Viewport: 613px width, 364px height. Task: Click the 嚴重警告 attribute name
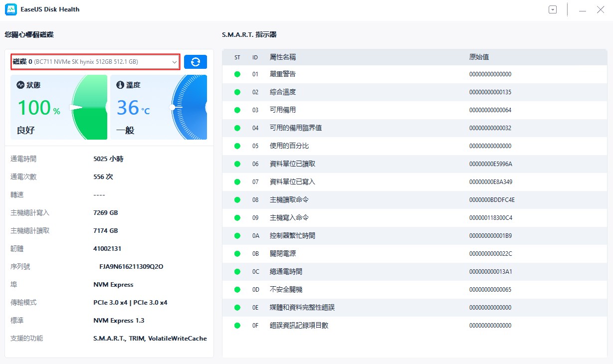pyautogui.click(x=283, y=74)
